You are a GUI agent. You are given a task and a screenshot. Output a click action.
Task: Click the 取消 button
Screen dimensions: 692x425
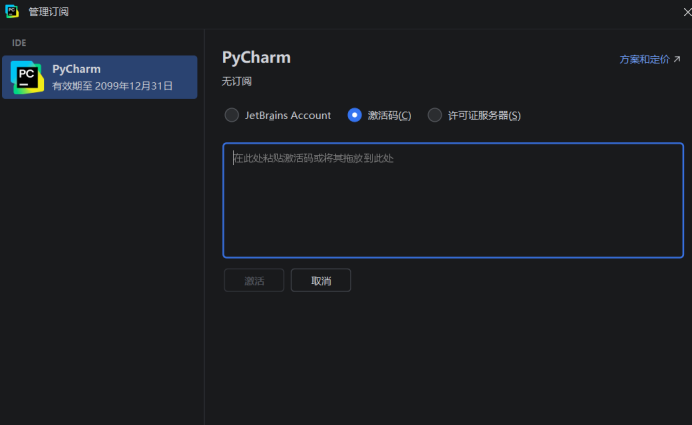(x=321, y=280)
